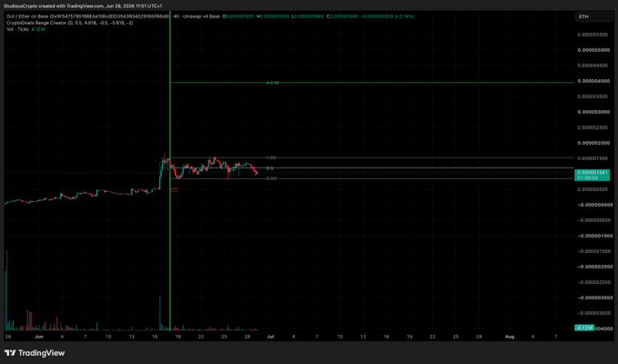The image size is (618, 364).
Task: Click the high value H0.000001059
Action: [x=273, y=16]
